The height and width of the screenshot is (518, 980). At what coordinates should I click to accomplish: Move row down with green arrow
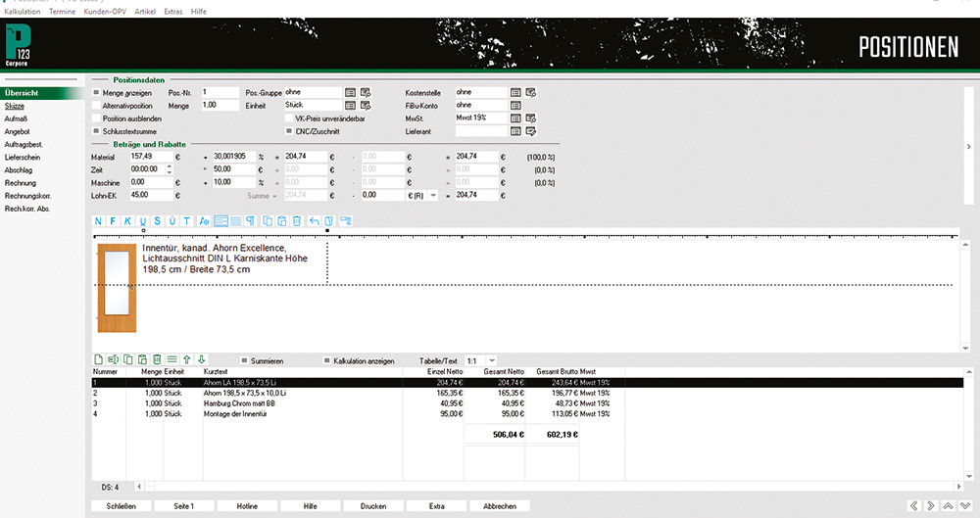[x=201, y=360]
